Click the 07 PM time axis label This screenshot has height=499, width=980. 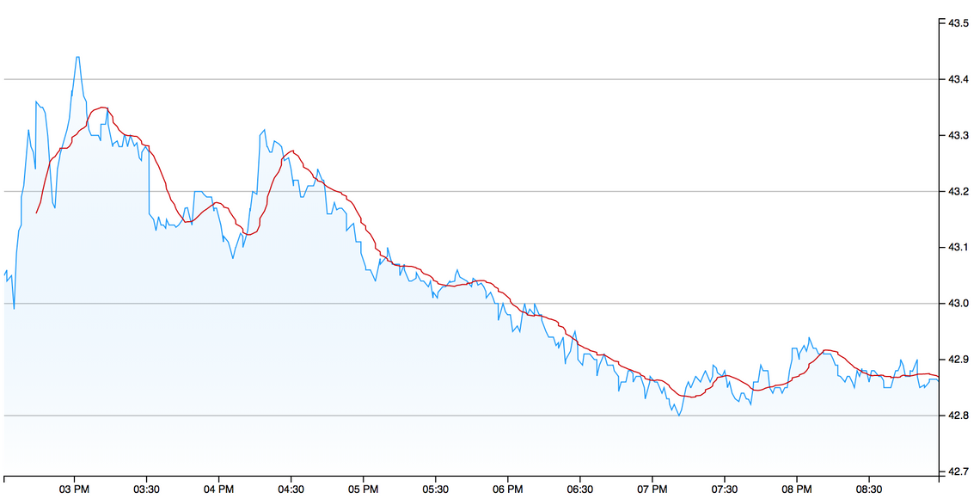point(652,490)
